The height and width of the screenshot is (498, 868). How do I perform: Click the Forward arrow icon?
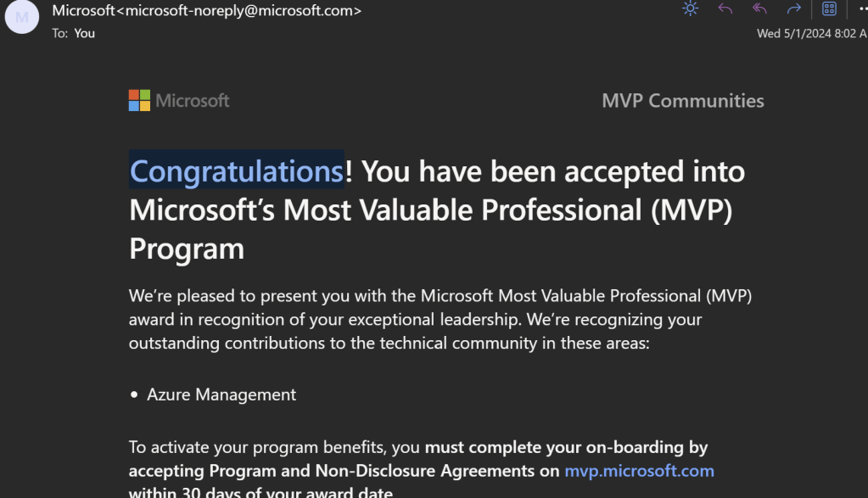click(794, 9)
